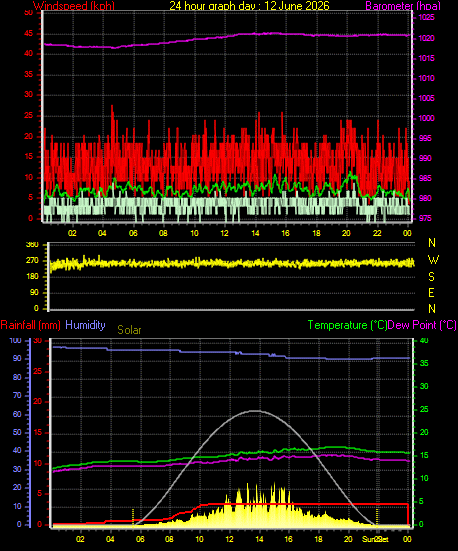Click the 'Dew Point (°C)' legend label
The height and width of the screenshot is (551, 458).
click(x=422, y=325)
